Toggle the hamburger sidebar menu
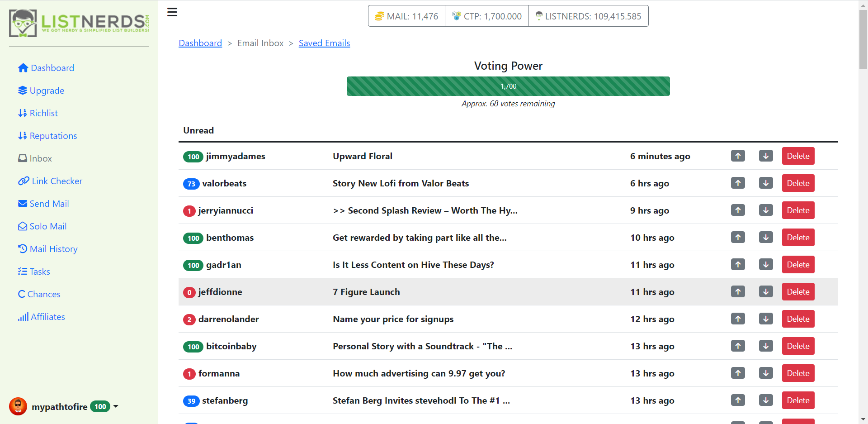 172,12
